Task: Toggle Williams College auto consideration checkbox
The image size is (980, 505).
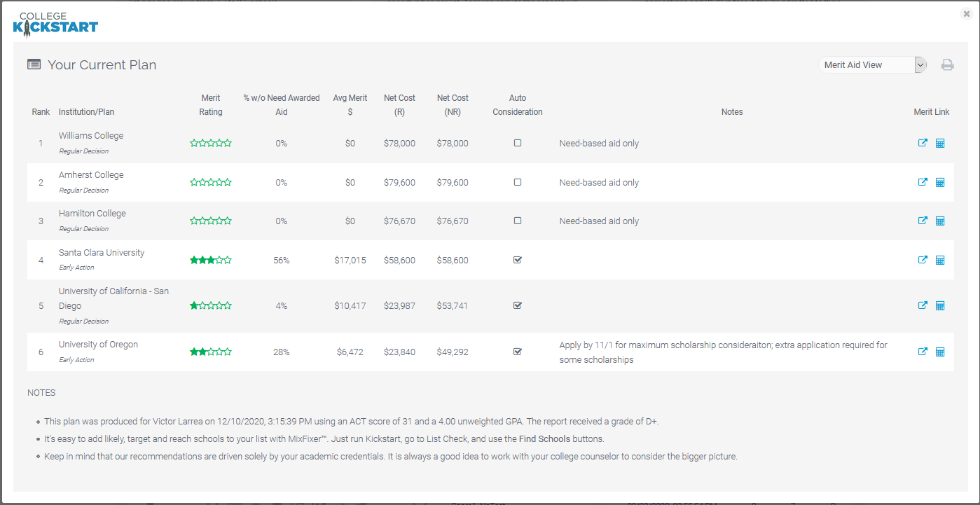Action: click(518, 143)
